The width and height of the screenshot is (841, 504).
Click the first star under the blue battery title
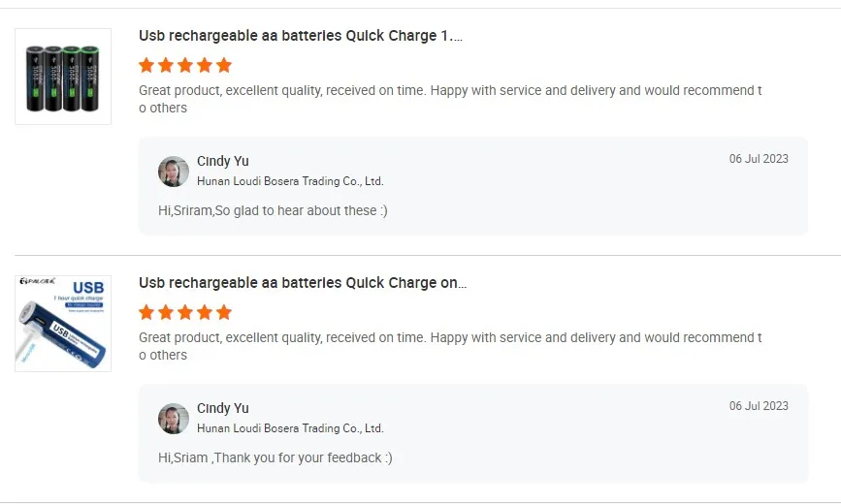[146, 312]
